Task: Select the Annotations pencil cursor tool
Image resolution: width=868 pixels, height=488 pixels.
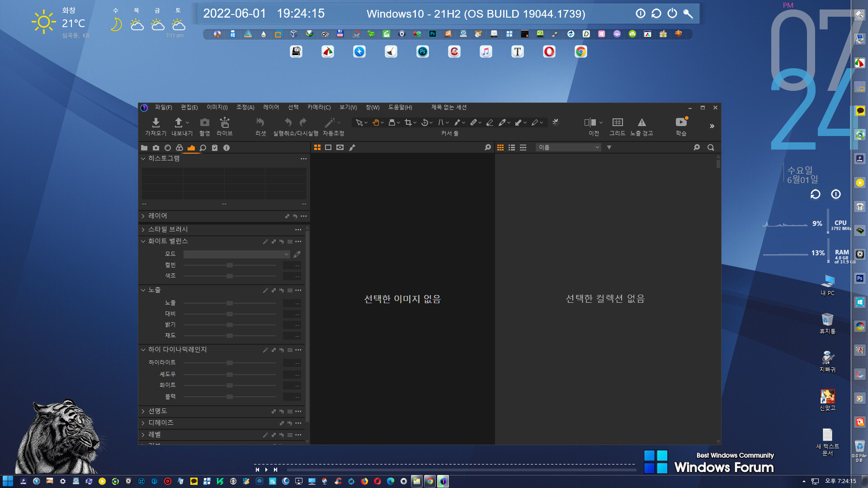Action: point(534,122)
